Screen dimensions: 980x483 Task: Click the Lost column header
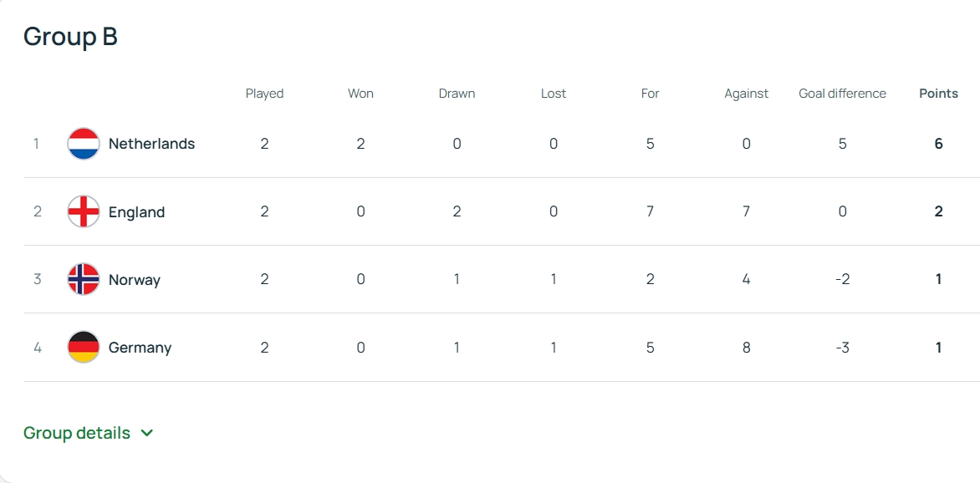coord(553,94)
